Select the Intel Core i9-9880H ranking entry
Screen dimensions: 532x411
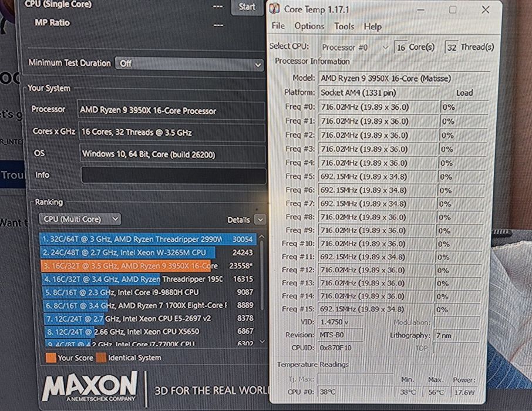click(x=149, y=292)
